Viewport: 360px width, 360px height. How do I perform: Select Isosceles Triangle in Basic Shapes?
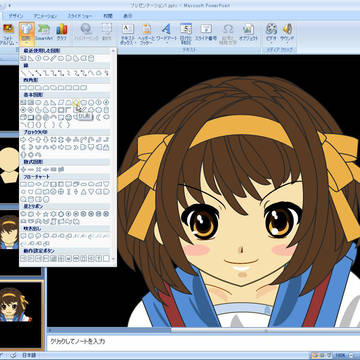tap(46, 103)
